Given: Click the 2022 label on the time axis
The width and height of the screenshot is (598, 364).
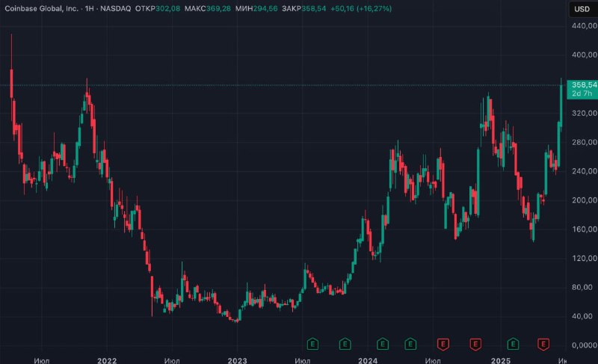Looking at the screenshot, I should (x=107, y=360).
